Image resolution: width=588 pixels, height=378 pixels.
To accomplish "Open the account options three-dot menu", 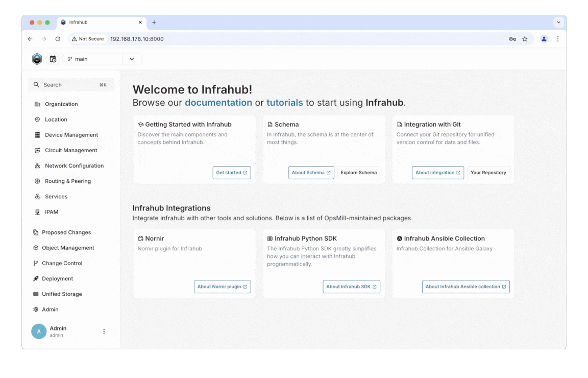I will tap(104, 332).
